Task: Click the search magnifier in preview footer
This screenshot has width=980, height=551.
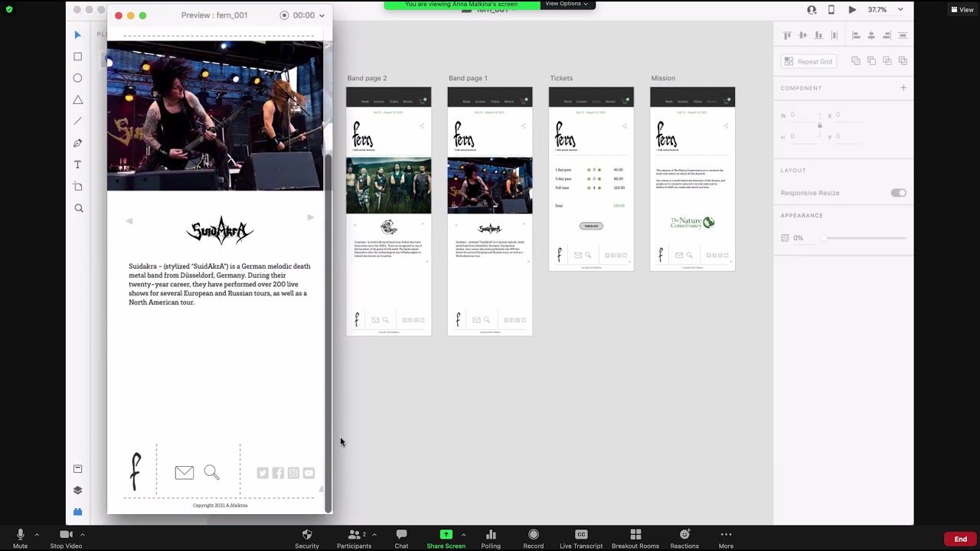Action: [212, 473]
